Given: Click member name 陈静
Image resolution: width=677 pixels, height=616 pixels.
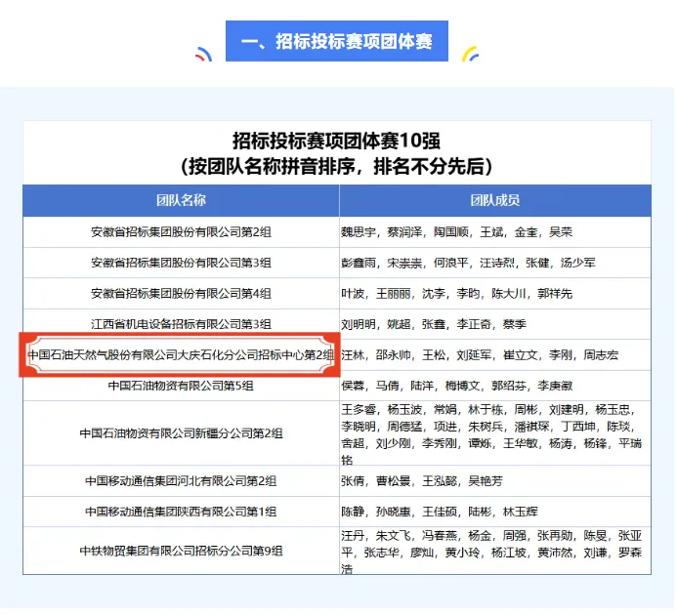Looking at the screenshot, I should 353,512.
